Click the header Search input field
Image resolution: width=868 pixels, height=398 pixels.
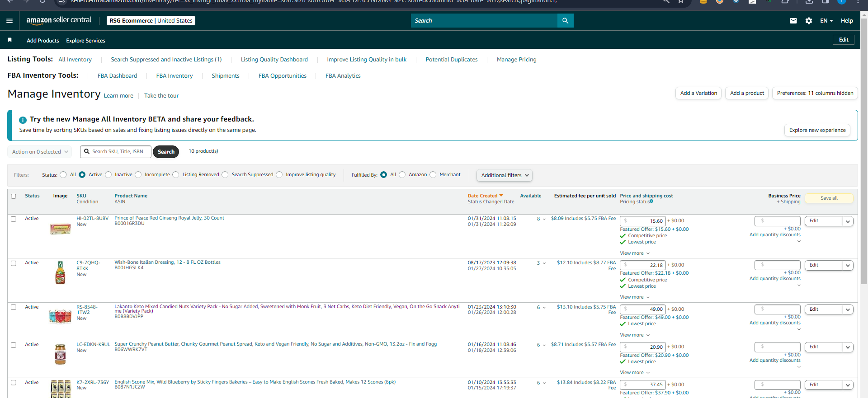484,21
